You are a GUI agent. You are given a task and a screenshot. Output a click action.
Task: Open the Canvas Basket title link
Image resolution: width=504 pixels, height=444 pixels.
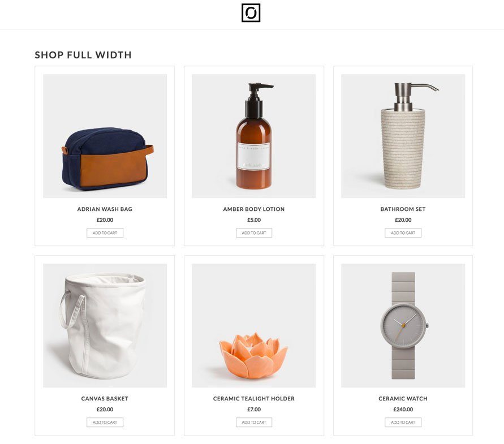coord(105,398)
